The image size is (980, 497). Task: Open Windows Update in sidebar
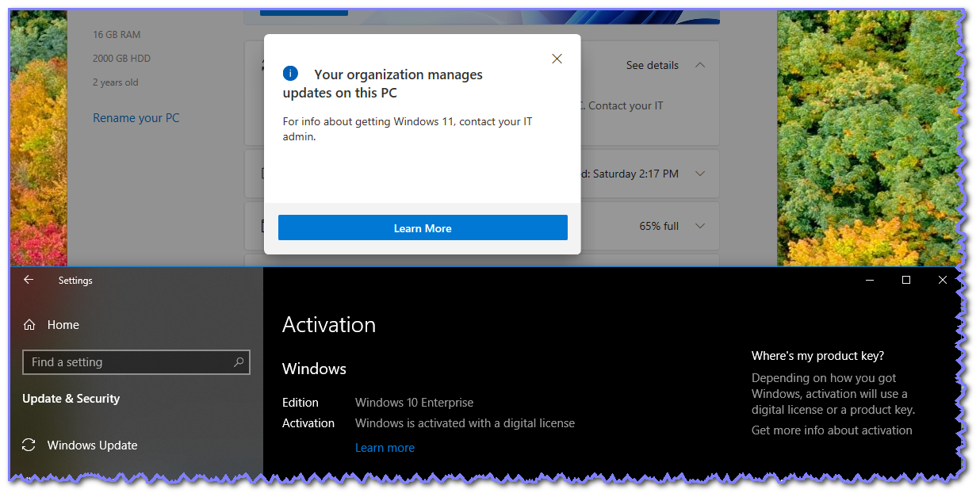click(x=92, y=445)
